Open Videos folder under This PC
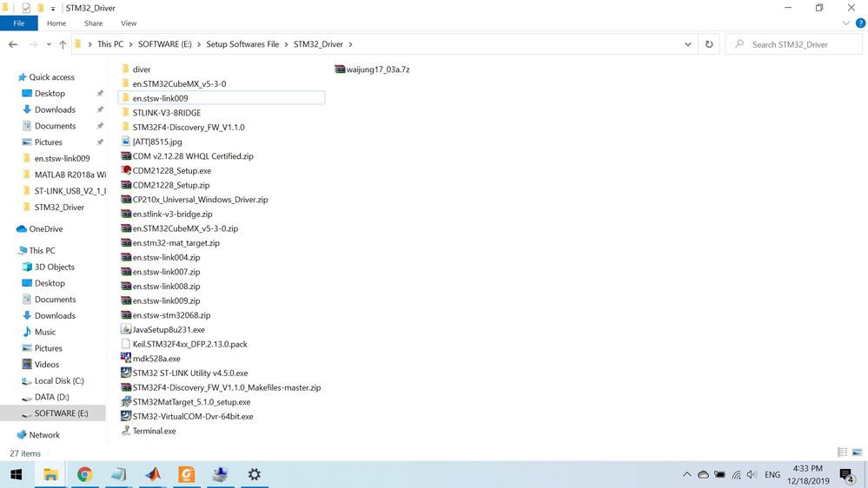868x488 pixels. [x=41, y=365]
